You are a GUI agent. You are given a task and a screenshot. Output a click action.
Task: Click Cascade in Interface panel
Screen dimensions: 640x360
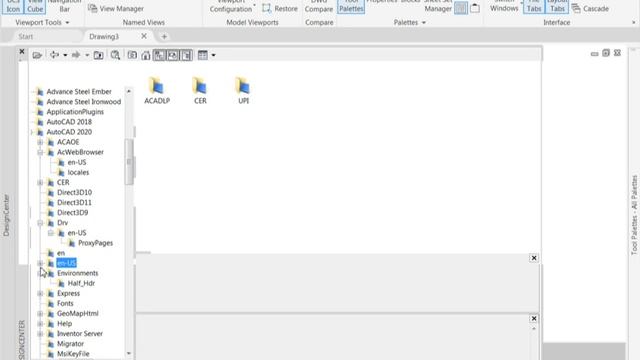tap(590, 9)
